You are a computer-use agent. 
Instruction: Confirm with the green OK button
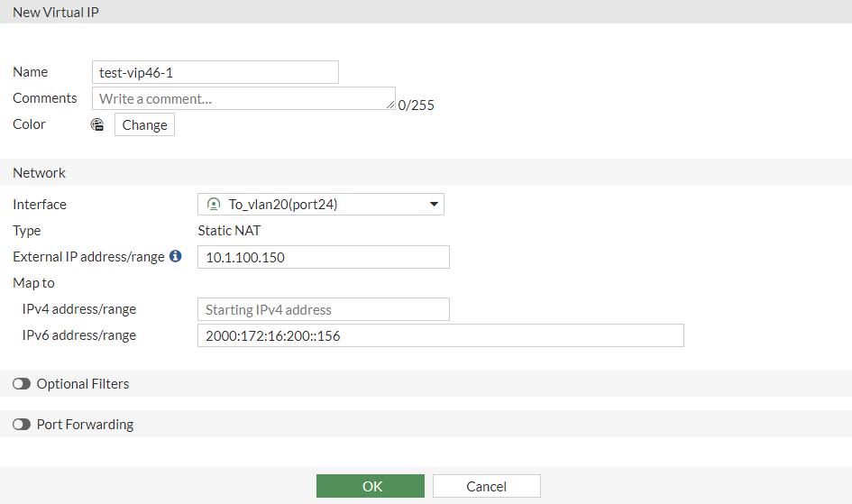click(x=371, y=486)
